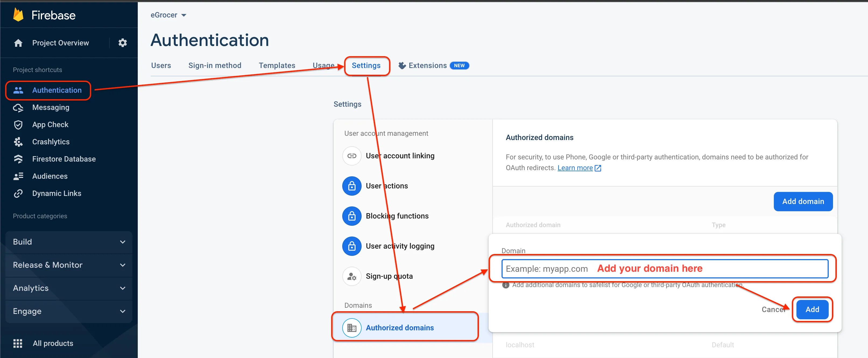Select Audiences in the sidebar
The height and width of the screenshot is (358, 868).
50,176
